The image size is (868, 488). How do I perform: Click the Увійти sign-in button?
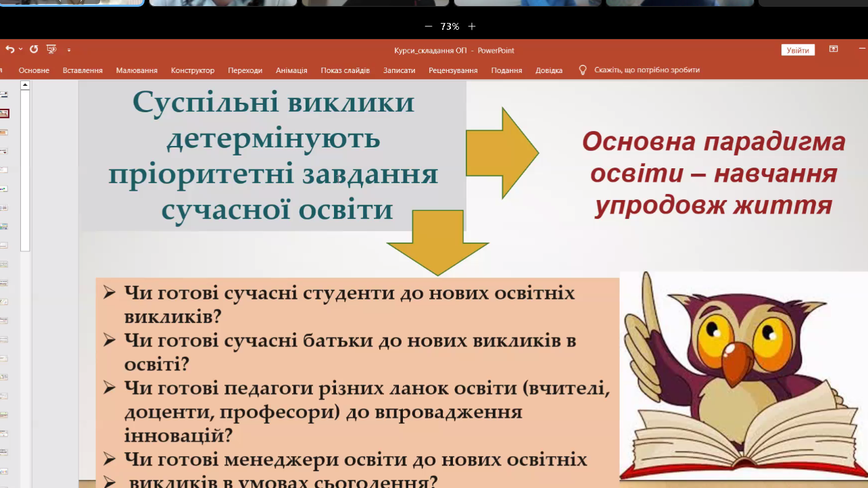[x=798, y=50]
